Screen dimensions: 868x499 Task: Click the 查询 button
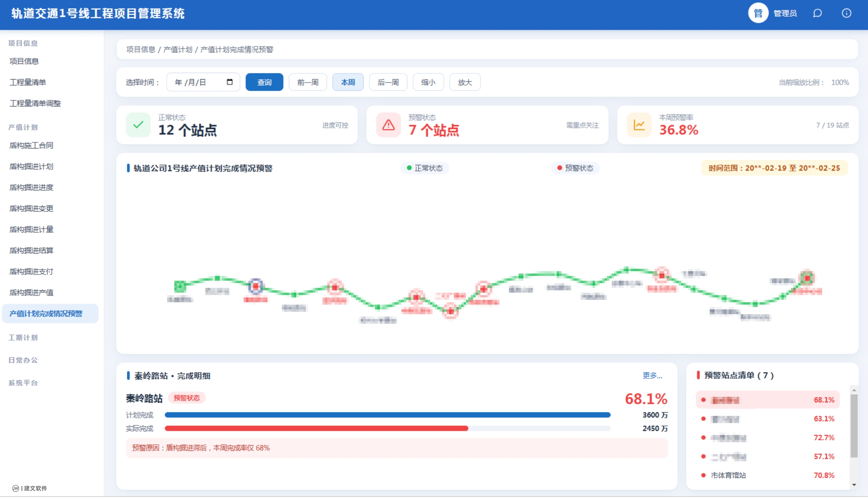[264, 82]
